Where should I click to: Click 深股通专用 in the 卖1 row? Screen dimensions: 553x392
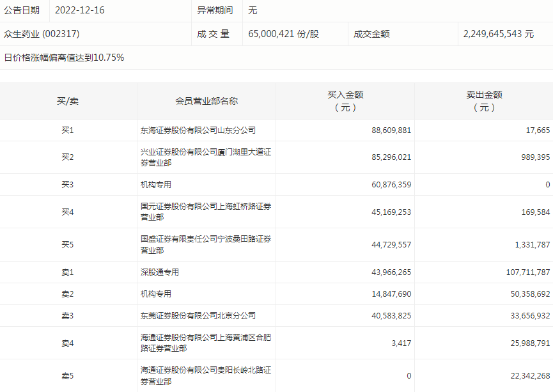pyautogui.click(x=160, y=272)
